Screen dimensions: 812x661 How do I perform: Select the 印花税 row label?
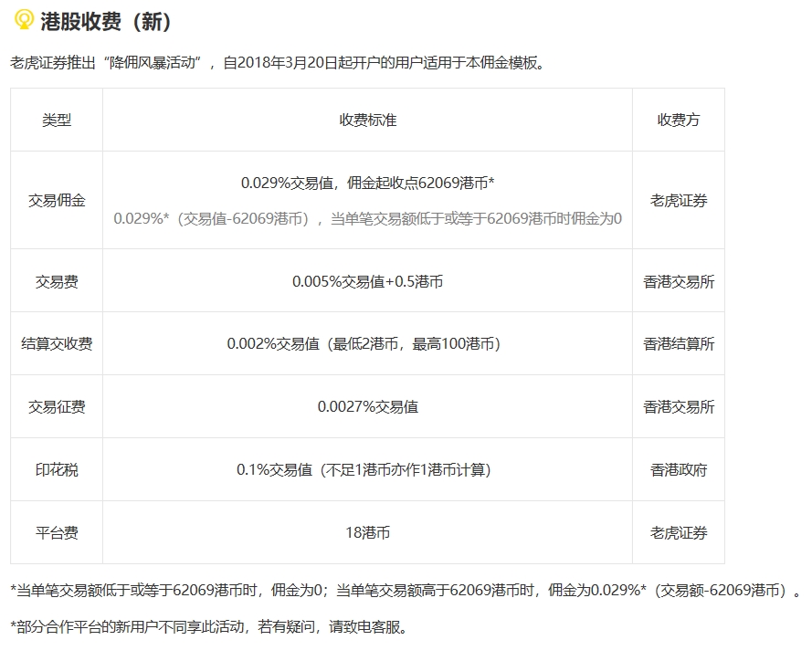coord(57,470)
